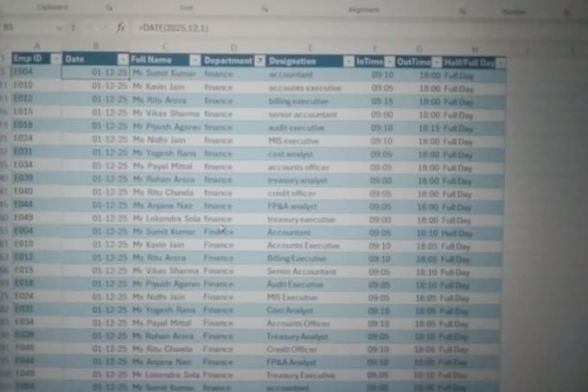588x392 pixels.
Task: Click the OutTime value '18:15'
Action: click(x=429, y=128)
